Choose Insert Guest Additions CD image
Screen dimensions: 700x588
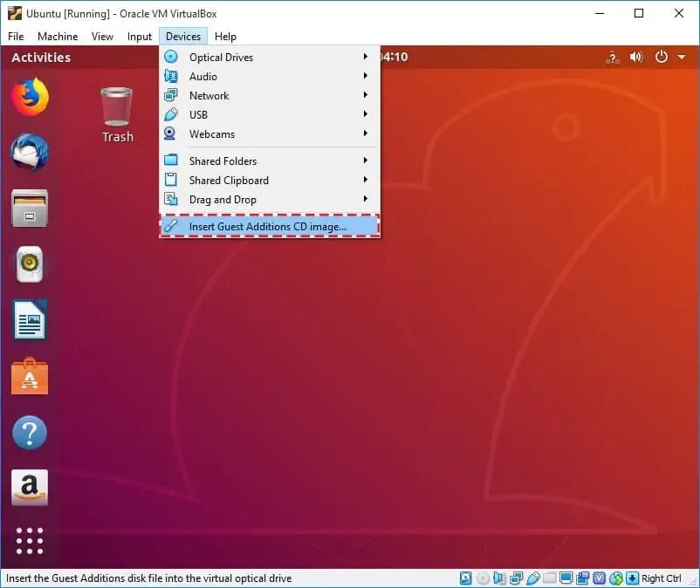click(270, 226)
